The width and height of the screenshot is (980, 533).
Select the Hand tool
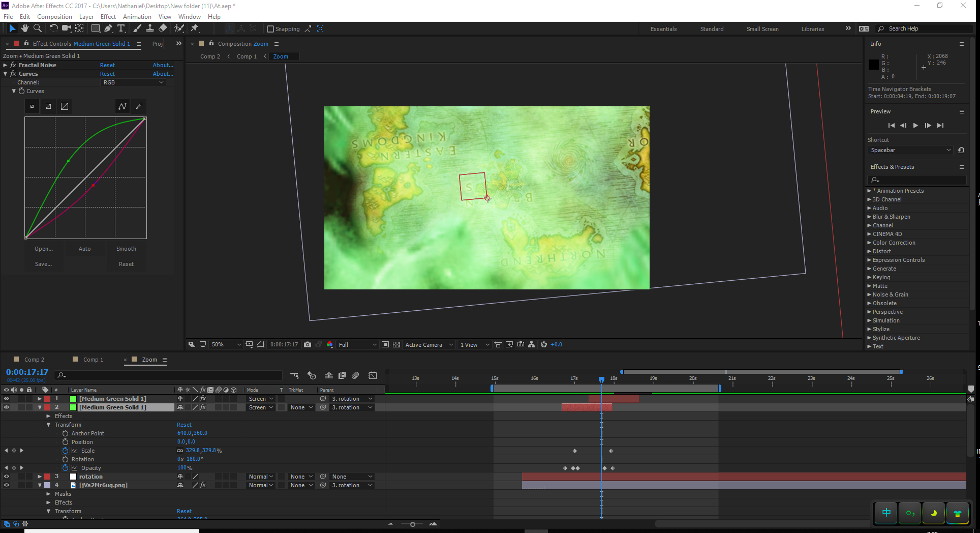coord(24,28)
